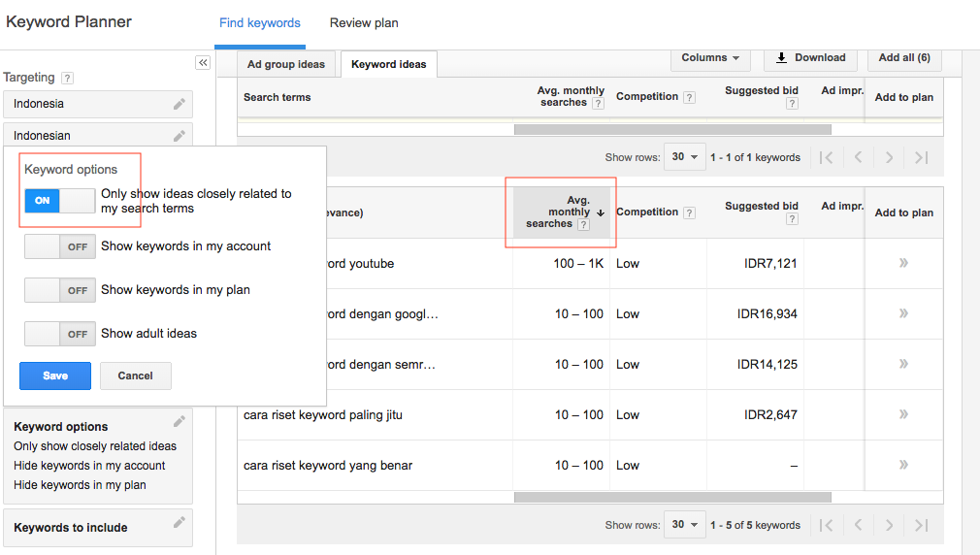Open help icon beside Competition in lower table
Viewport: 980px width, 555px height.
coord(689,212)
